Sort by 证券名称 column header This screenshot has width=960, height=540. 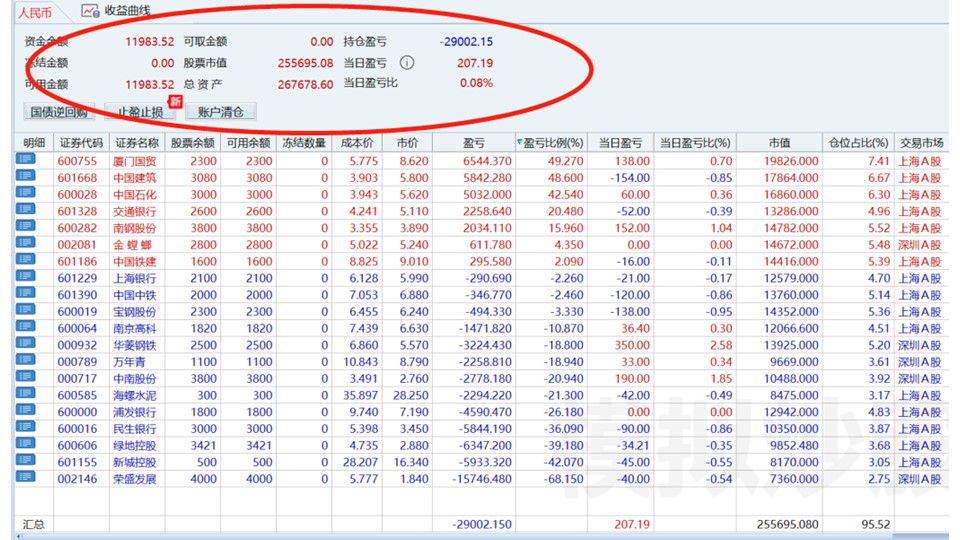pyautogui.click(x=137, y=143)
